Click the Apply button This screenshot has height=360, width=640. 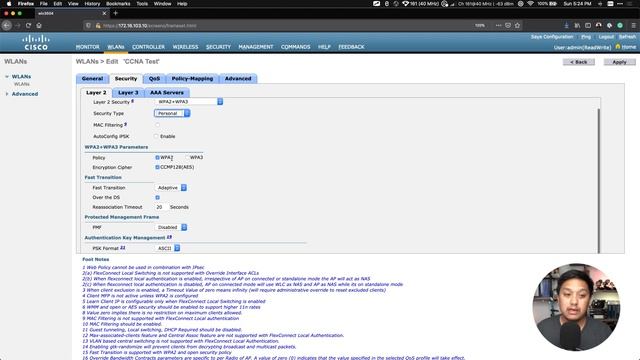pos(620,62)
